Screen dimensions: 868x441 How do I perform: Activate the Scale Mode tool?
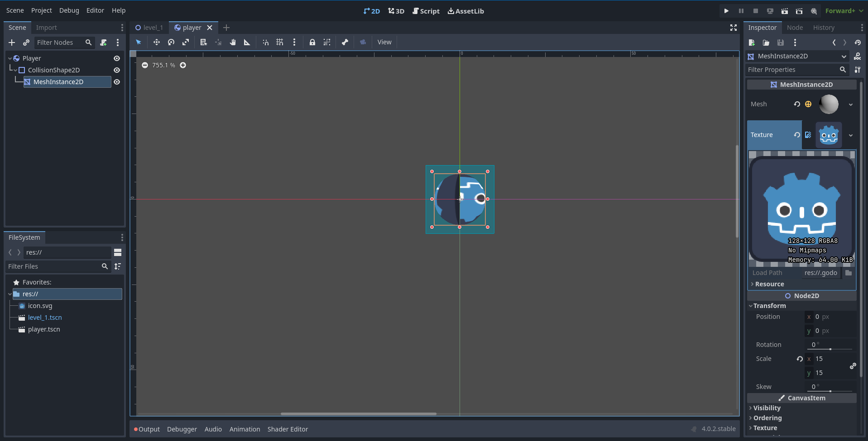[x=186, y=42]
